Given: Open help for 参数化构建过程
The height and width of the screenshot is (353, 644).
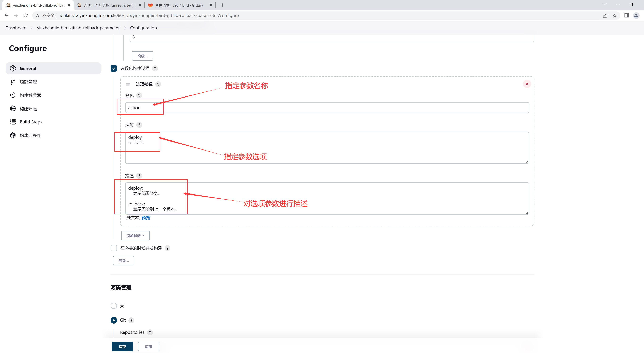Looking at the screenshot, I should click(155, 69).
